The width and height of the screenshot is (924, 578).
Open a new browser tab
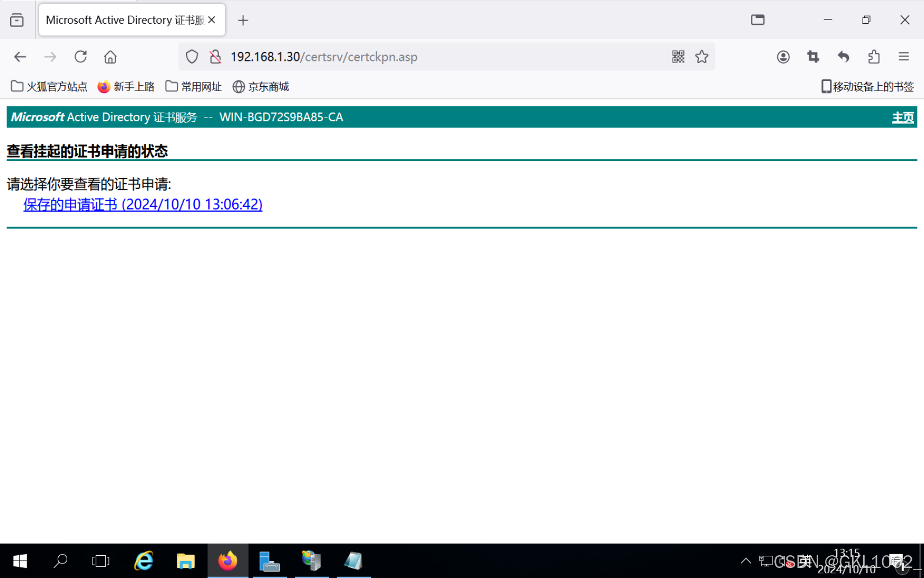coord(243,20)
